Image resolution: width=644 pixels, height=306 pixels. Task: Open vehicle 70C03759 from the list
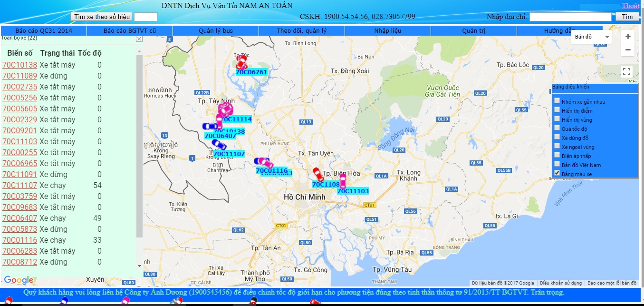(19, 197)
